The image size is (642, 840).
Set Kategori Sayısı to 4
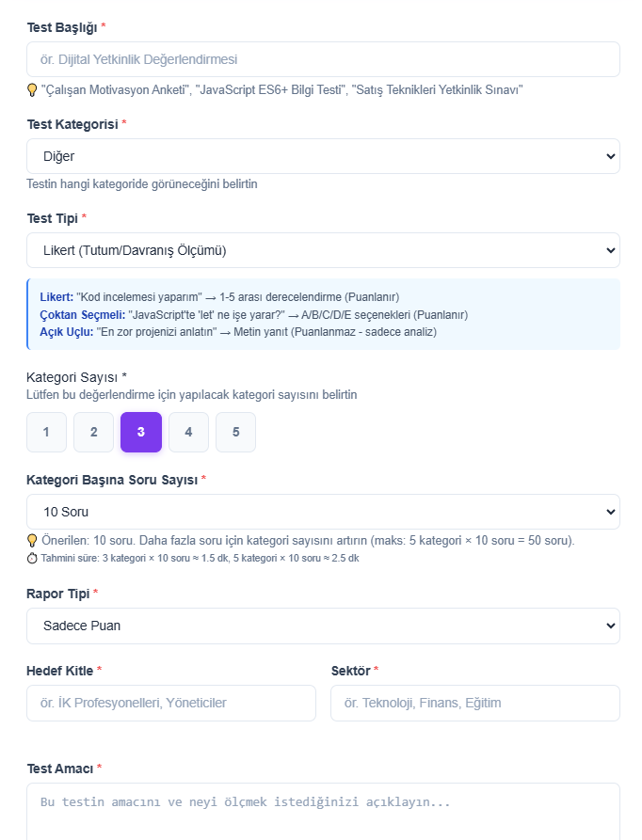[x=188, y=433]
